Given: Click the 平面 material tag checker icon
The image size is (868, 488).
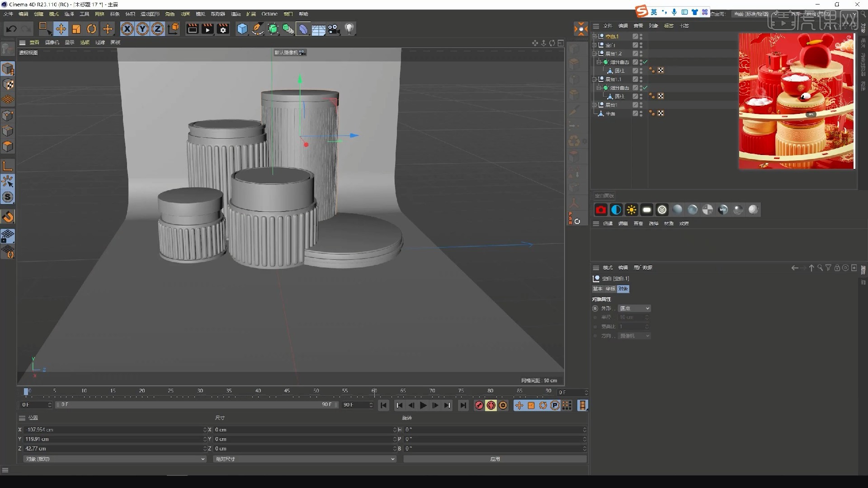Looking at the screenshot, I should click(660, 113).
